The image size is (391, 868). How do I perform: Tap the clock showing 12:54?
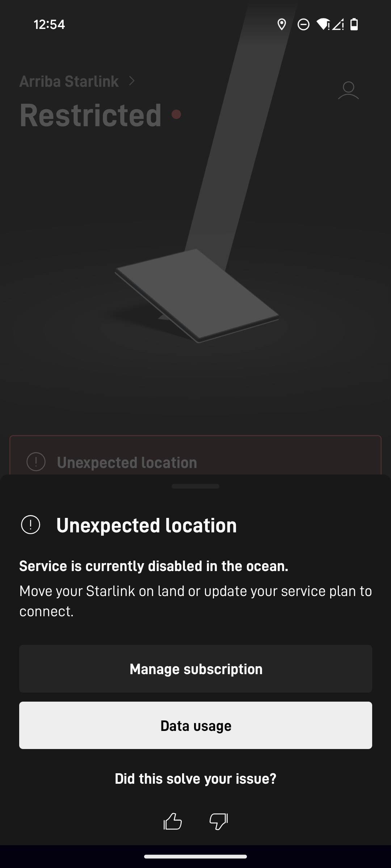tap(49, 25)
